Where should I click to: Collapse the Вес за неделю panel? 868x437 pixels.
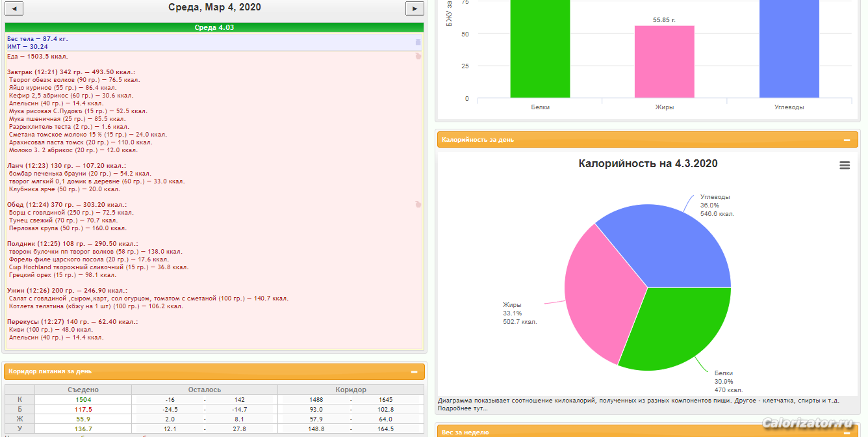pyautogui.click(x=846, y=432)
